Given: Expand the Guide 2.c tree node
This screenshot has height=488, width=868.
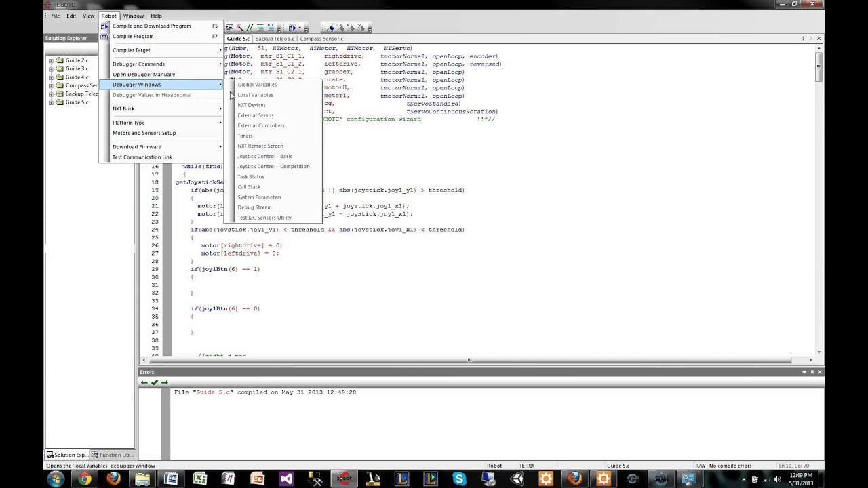Looking at the screenshot, I should point(51,60).
